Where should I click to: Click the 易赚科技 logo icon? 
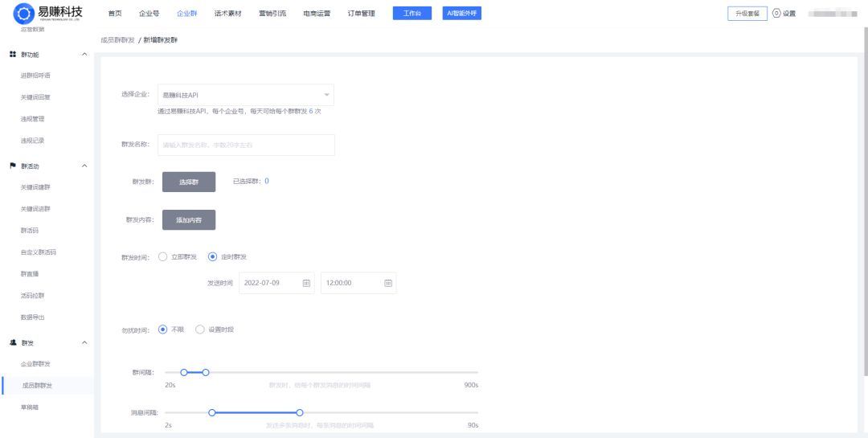[23, 14]
